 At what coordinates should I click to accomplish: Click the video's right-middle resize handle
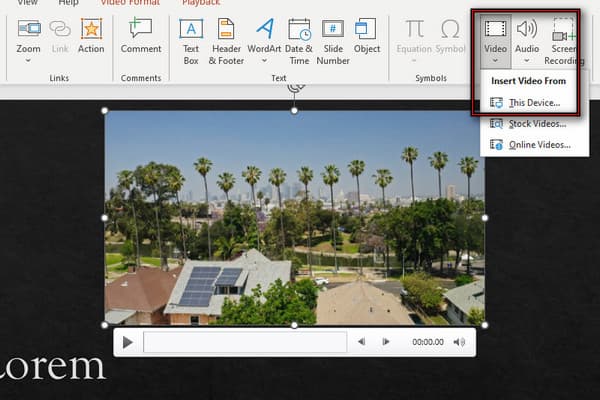click(484, 218)
